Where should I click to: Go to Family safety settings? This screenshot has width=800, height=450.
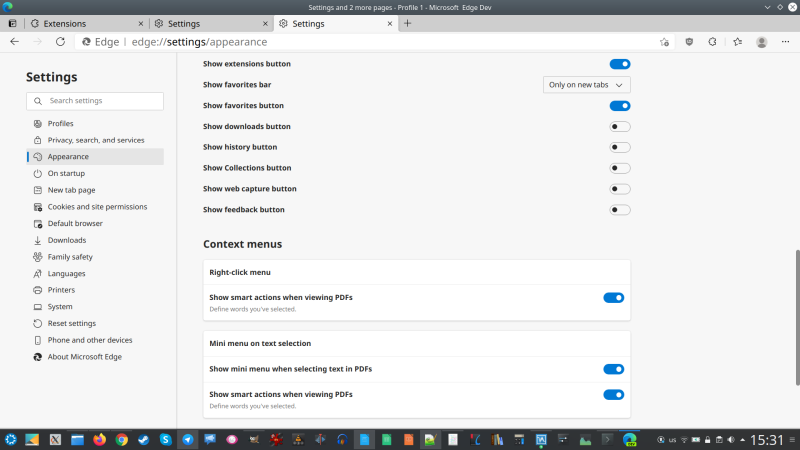click(95, 257)
